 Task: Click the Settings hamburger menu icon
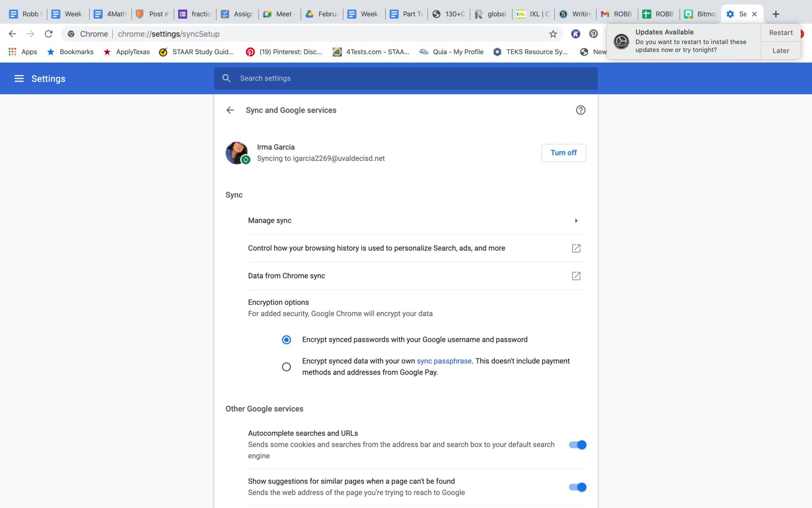click(x=19, y=79)
